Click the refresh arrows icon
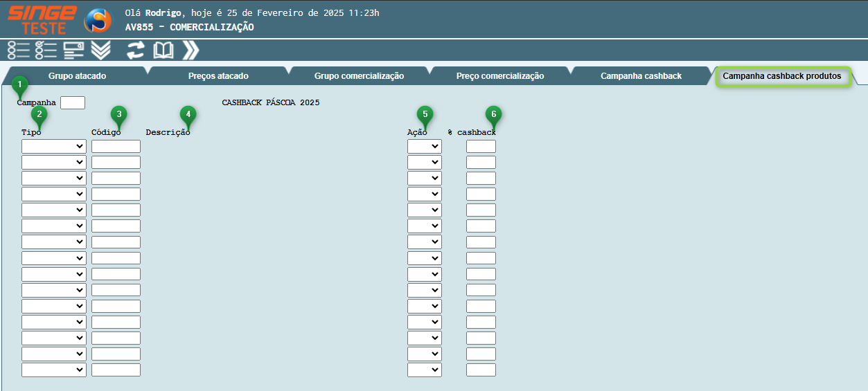Screen dimensions: 868x391 point(136,50)
